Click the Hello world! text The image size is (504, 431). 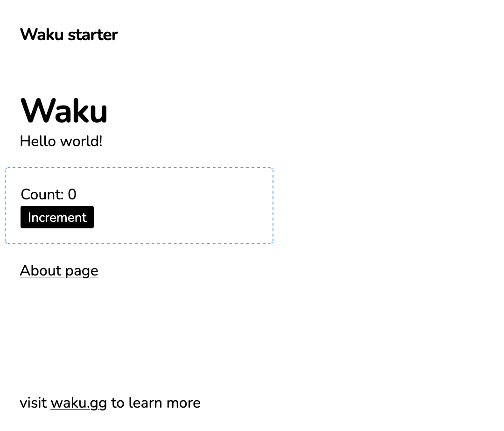61,141
